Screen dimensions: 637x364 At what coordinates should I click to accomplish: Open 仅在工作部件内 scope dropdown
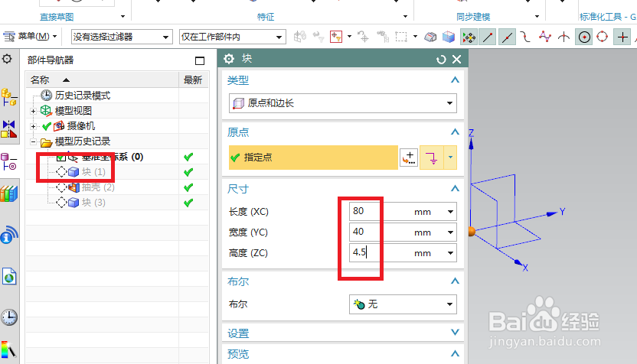[232, 37]
